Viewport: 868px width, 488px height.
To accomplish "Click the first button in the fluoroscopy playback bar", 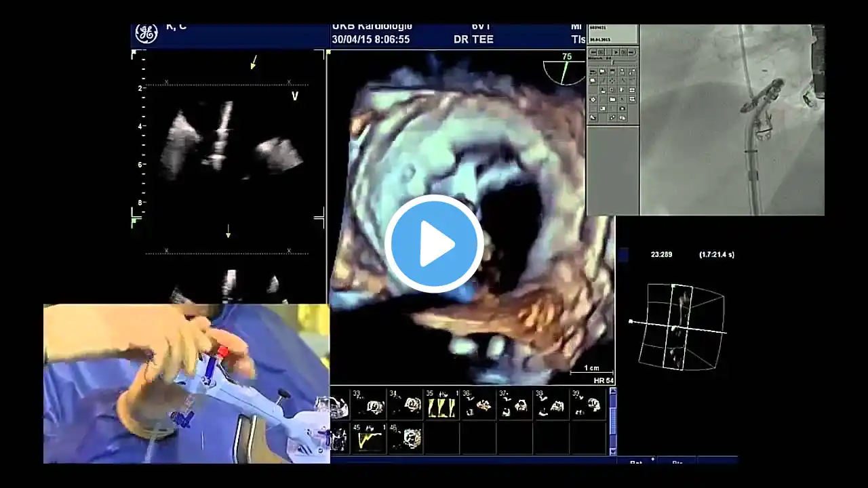I will [593, 52].
